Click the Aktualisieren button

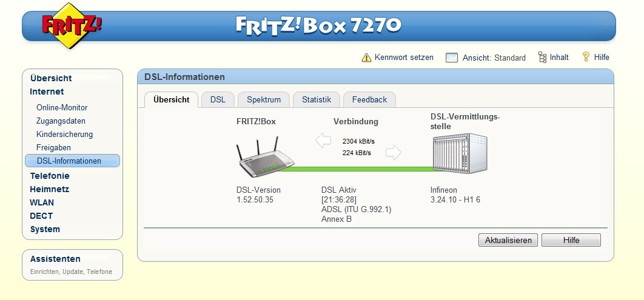tap(508, 240)
